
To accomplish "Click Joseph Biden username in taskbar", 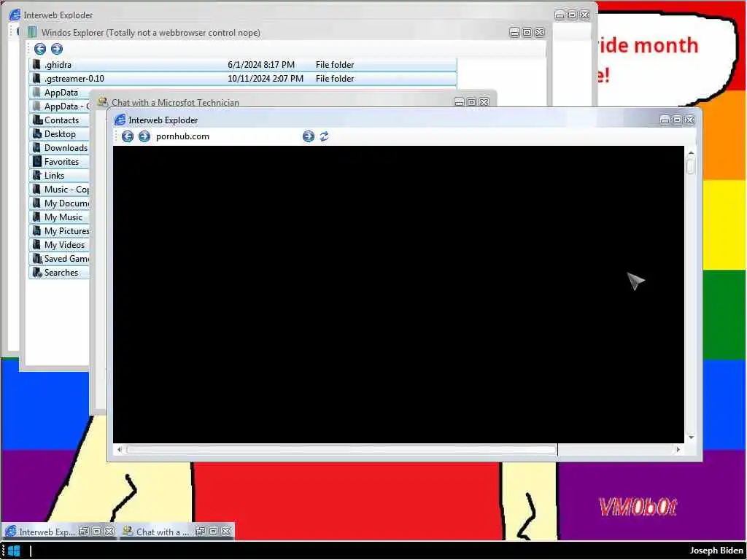I will [716, 551].
